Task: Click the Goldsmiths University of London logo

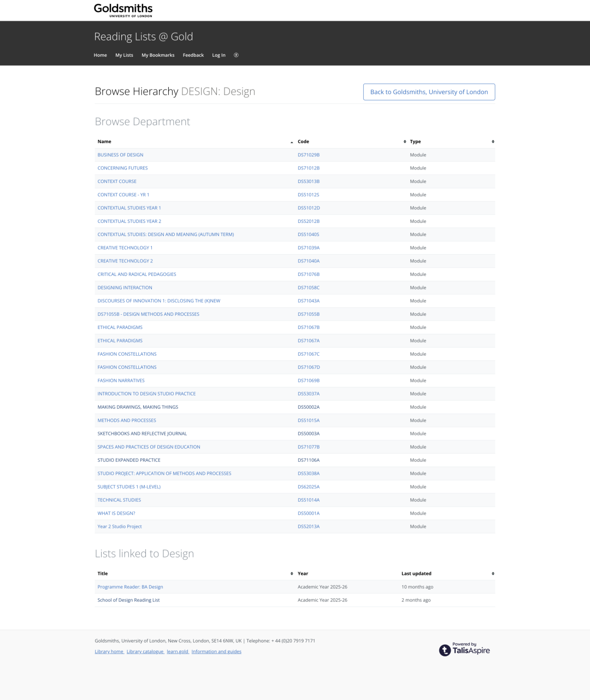Action: (x=123, y=10)
